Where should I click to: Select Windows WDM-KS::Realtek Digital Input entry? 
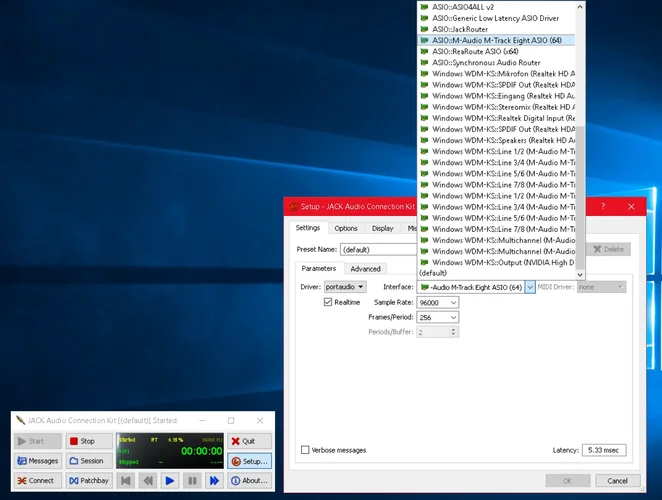496,118
